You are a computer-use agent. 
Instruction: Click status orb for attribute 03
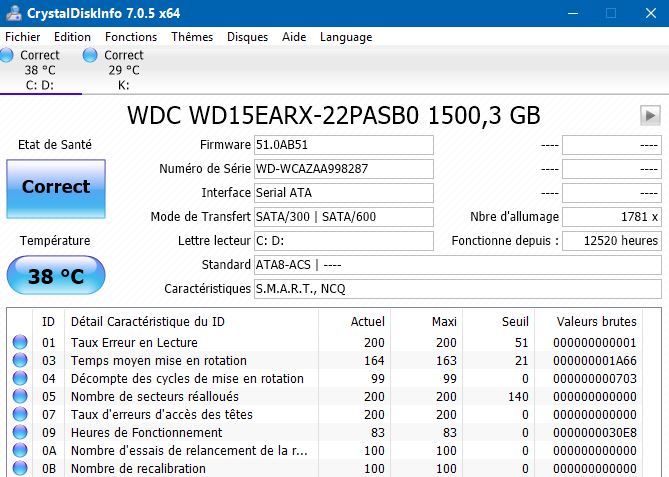(x=20, y=360)
